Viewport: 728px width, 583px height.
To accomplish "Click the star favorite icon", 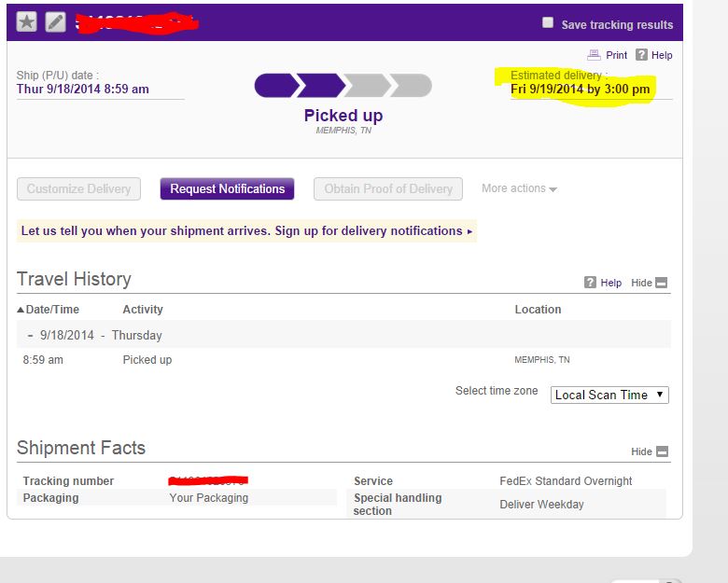I will (27, 21).
